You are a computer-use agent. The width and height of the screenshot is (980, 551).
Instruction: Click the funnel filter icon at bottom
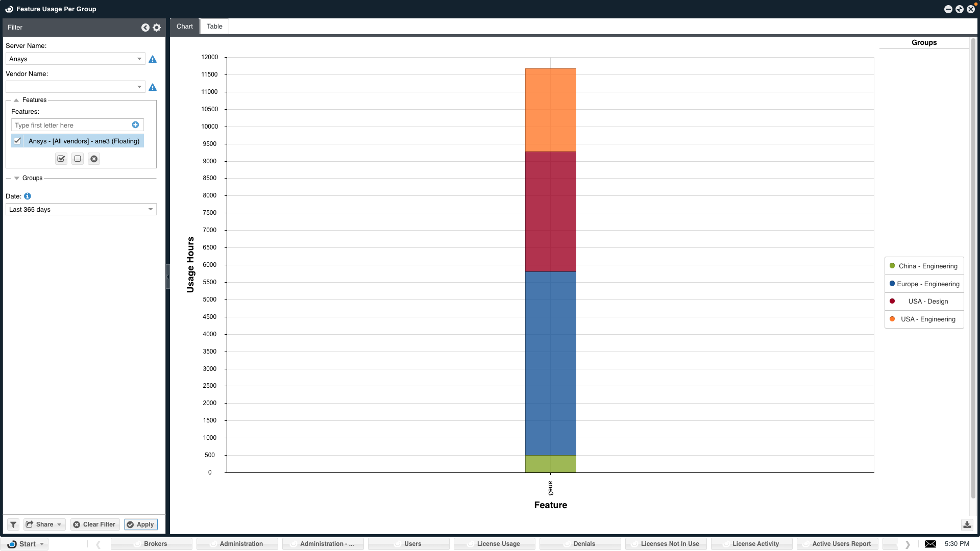(13, 524)
